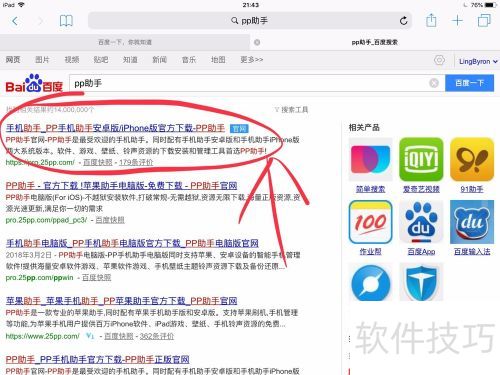Screen dimensions: 500x375
Task: Open 百度快照 for https://www.25pp.com/ result
Action: click(119, 336)
